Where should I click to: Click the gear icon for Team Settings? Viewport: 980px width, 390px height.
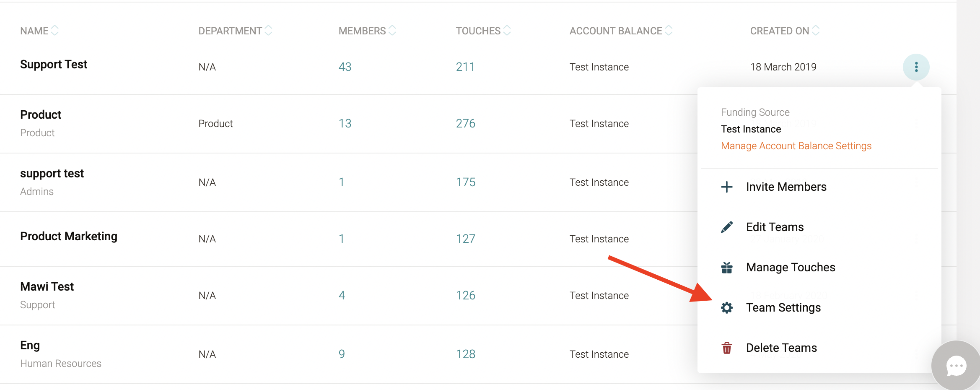[726, 308]
